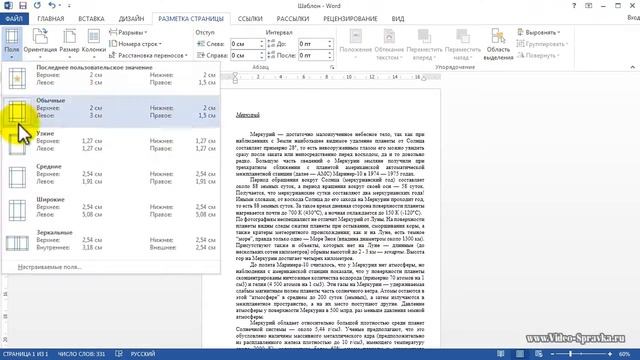640x360 pixels.
Task: Click the redo/repeat icon in Quick Access
Action: coord(37,6)
